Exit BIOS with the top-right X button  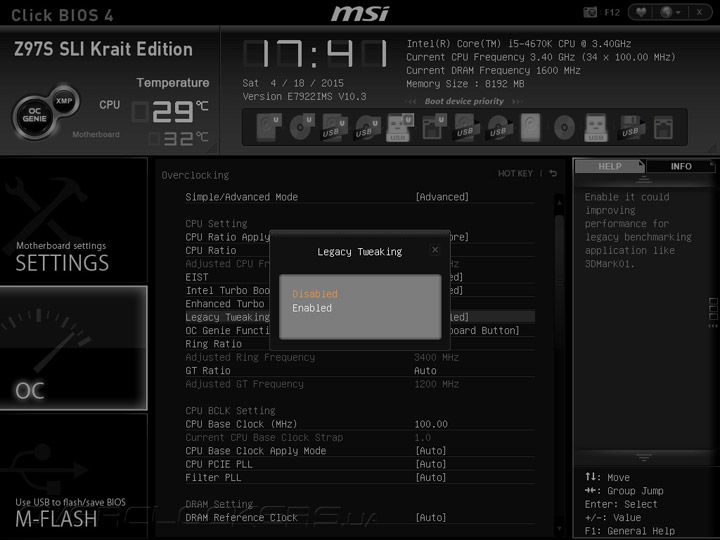[x=699, y=12]
